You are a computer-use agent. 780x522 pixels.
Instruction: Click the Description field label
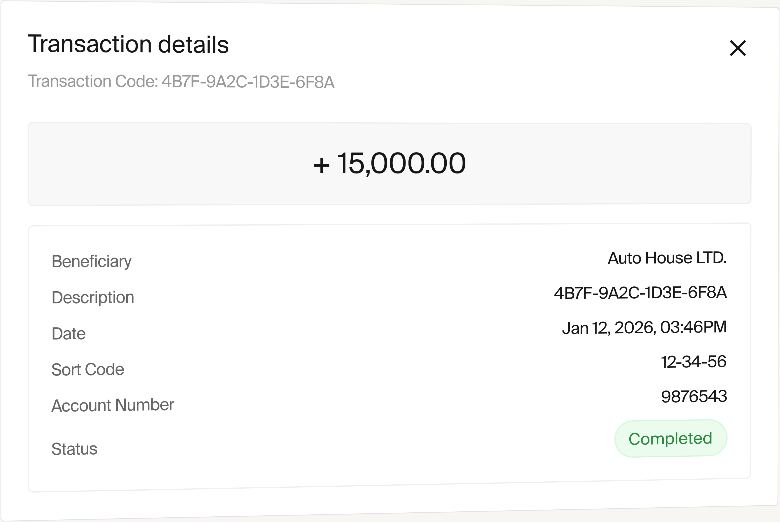tap(93, 298)
